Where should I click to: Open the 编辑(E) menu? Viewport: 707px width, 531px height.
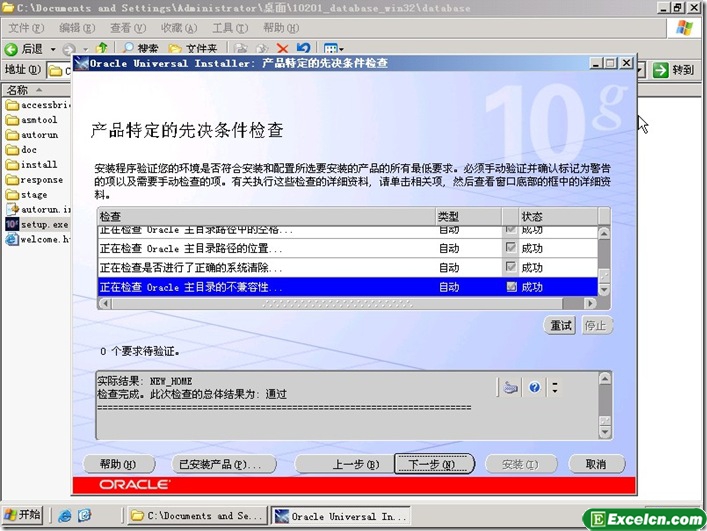(x=77, y=28)
